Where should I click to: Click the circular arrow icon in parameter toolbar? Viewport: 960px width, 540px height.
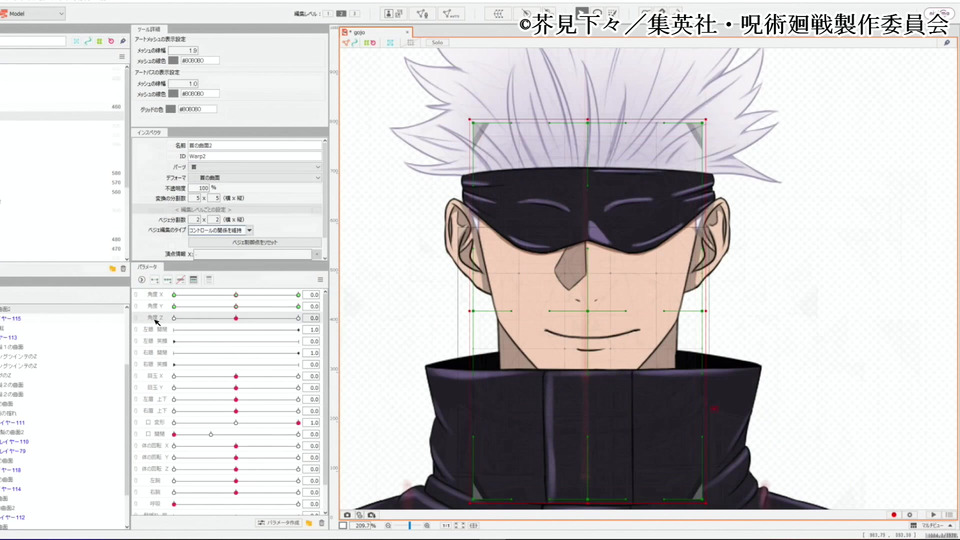tap(141, 280)
